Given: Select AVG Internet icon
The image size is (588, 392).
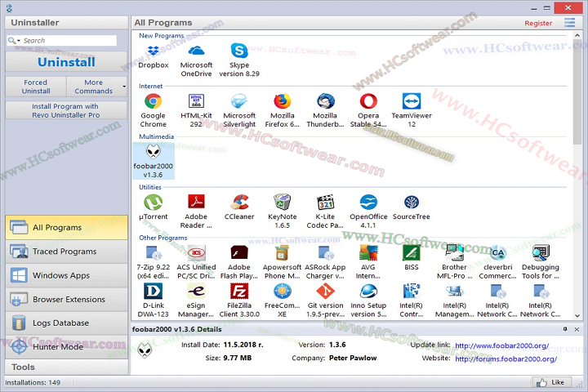Looking at the screenshot, I should tap(368, 253).
